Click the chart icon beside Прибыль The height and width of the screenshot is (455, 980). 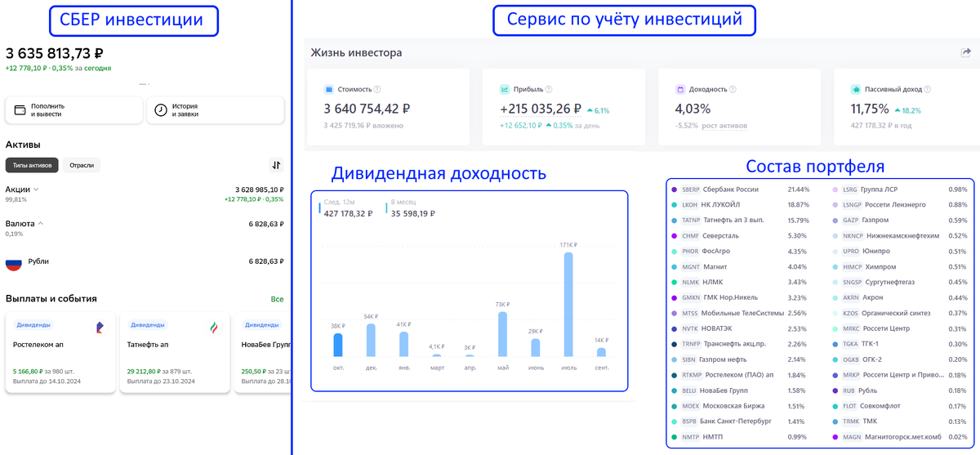point(506,89)
